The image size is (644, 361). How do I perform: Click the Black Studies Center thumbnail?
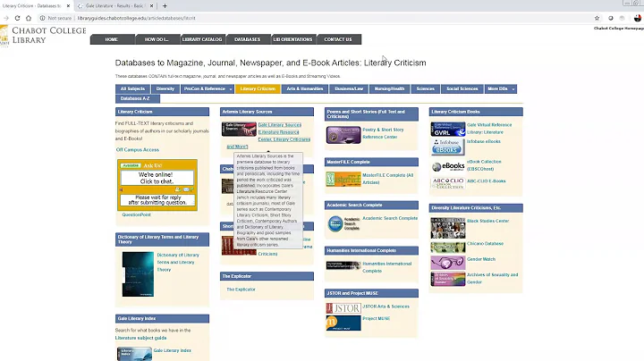pyautogui.click(x=448, y=228)
